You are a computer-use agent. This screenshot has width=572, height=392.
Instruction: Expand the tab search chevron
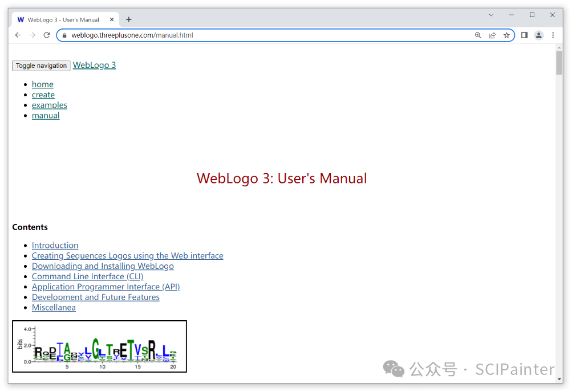pyautogui.click(x=491, y=15)
